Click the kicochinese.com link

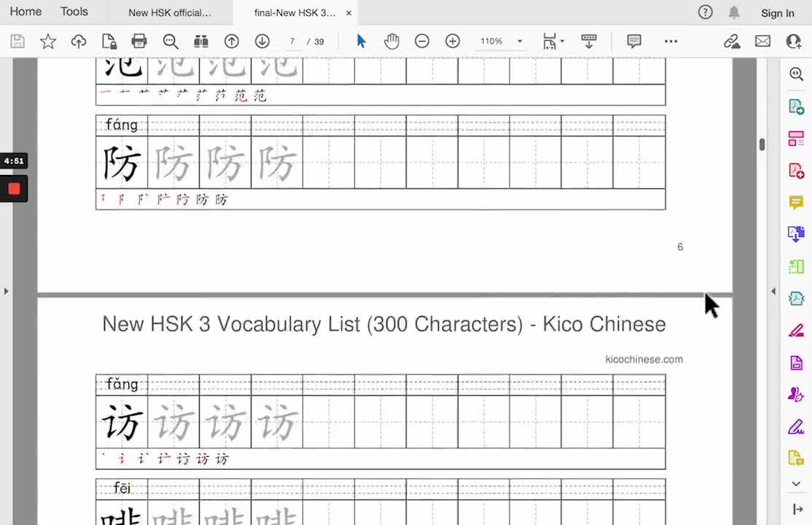click(644, 359)
